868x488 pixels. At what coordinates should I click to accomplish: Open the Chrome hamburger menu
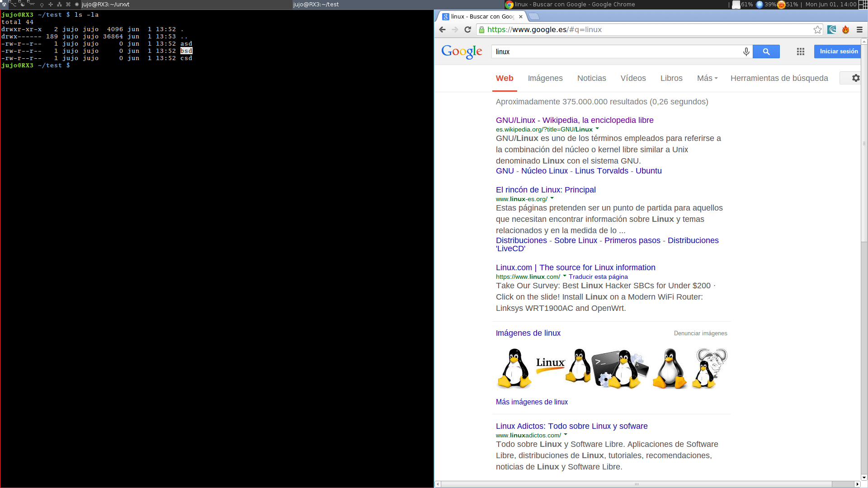pyautogui.click(x=859, y=30)
